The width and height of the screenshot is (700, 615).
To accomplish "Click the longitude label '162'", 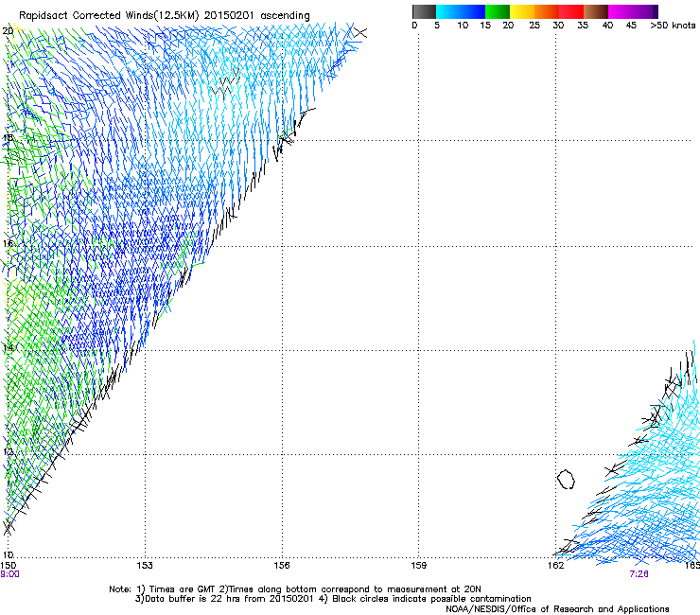I will pyautogui.click(x=555, y=566).
